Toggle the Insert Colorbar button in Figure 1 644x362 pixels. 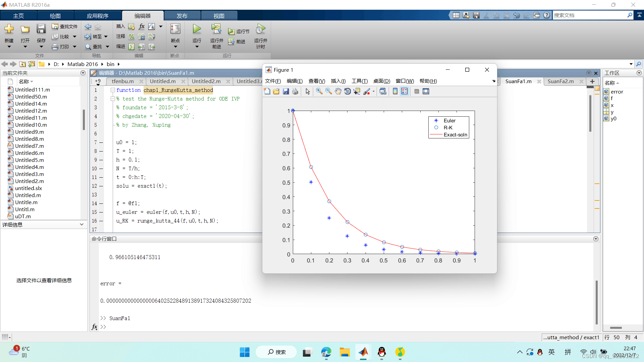pos(395,91)
